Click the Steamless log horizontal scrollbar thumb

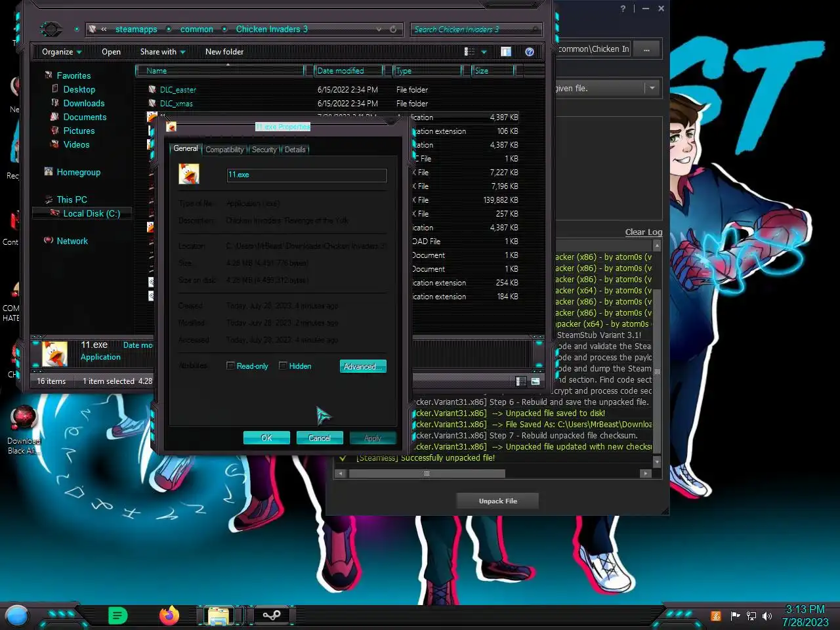click(x=427, y=473)
